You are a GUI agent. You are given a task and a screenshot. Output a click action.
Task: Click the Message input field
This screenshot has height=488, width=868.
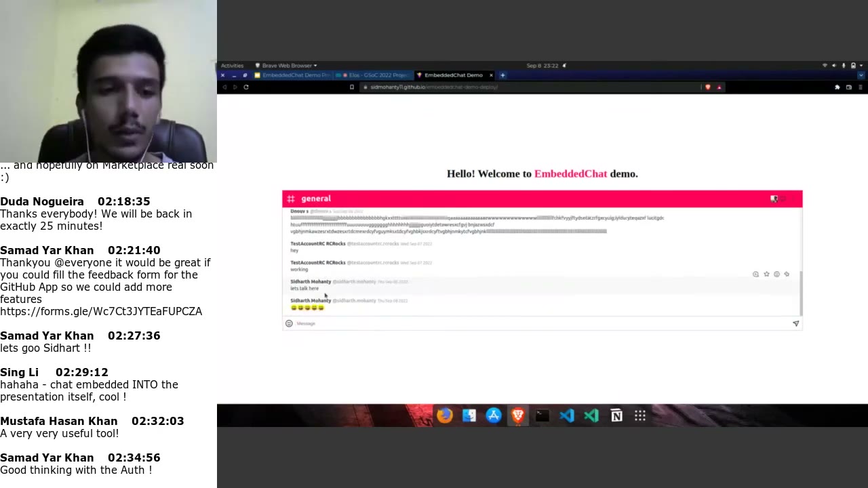coord(542,323)
